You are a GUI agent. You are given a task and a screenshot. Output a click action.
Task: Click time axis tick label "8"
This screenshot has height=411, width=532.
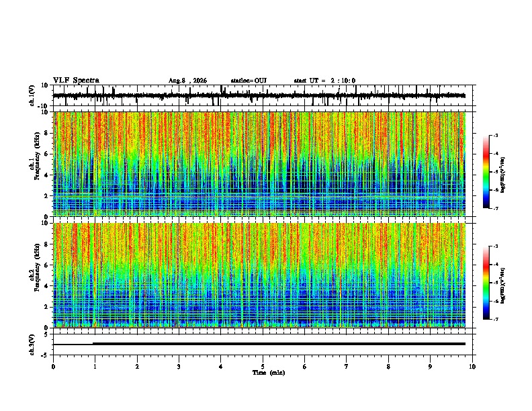388,367
